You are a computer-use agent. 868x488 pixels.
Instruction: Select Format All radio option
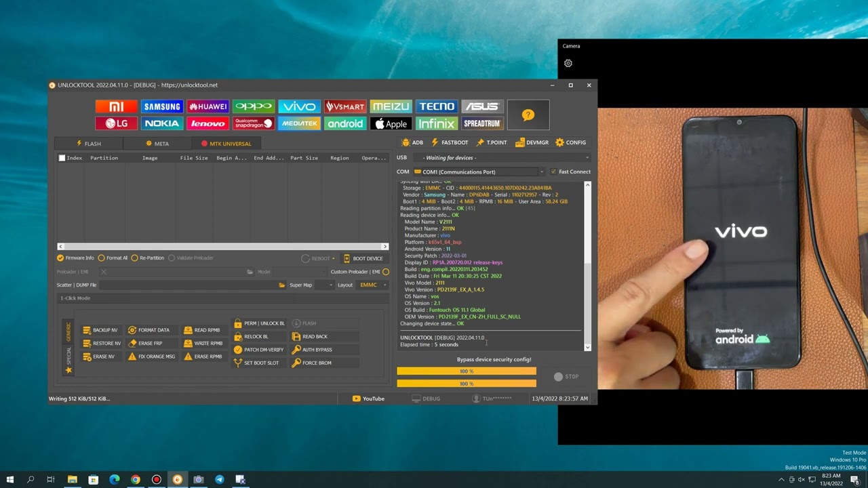[x=113, y=258]
